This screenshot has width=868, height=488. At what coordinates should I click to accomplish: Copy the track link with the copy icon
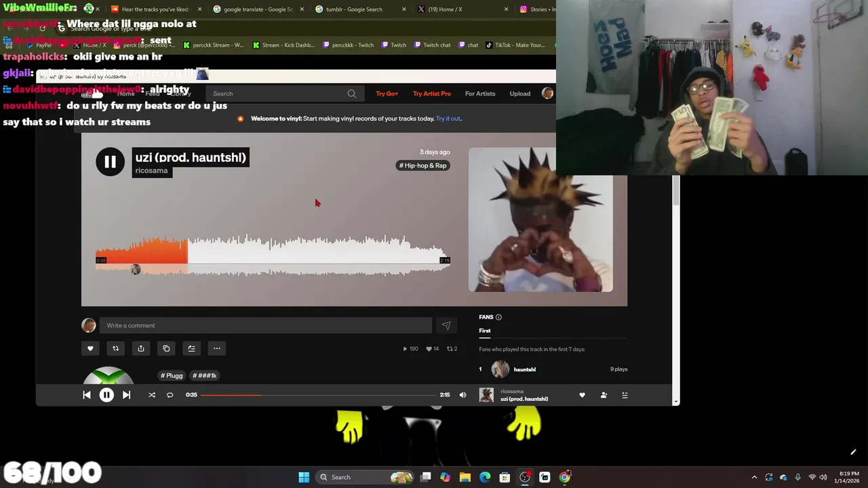(x=166, y=348)
